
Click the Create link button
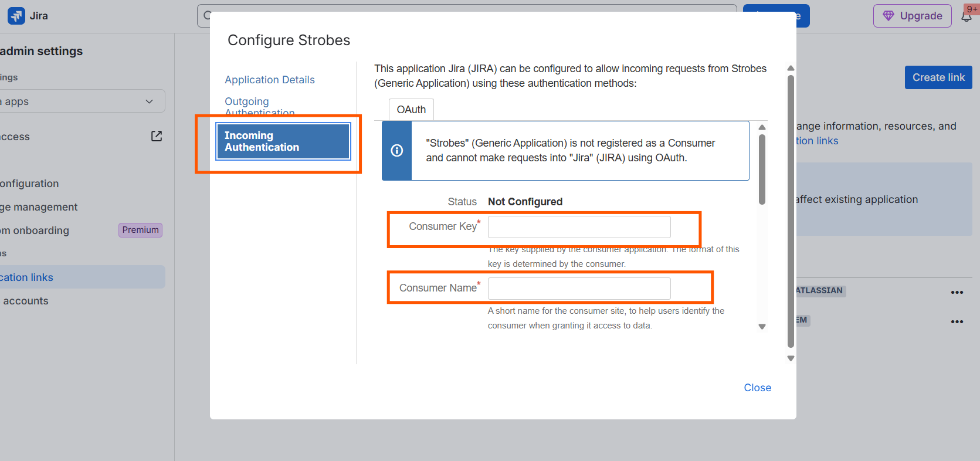938,77
